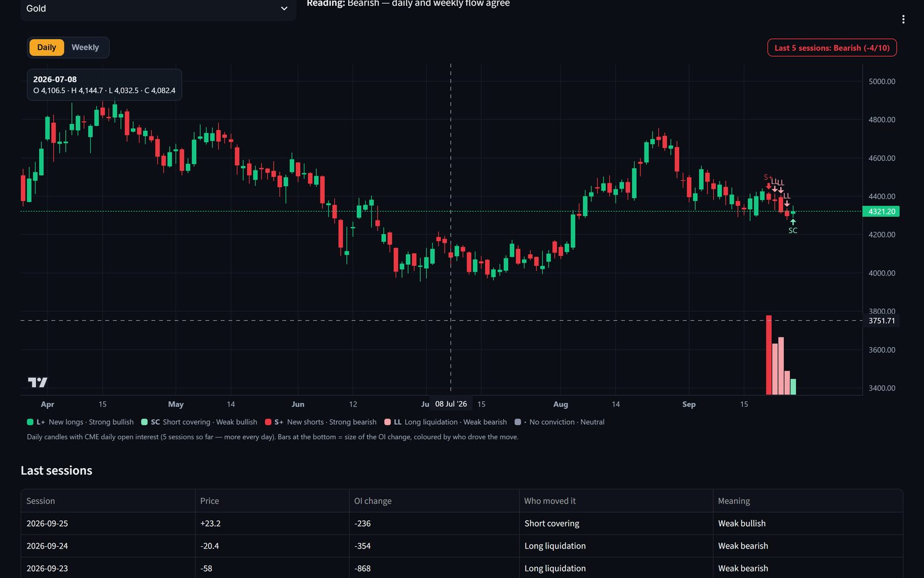Select the 2026-09-24 session row

461,546
